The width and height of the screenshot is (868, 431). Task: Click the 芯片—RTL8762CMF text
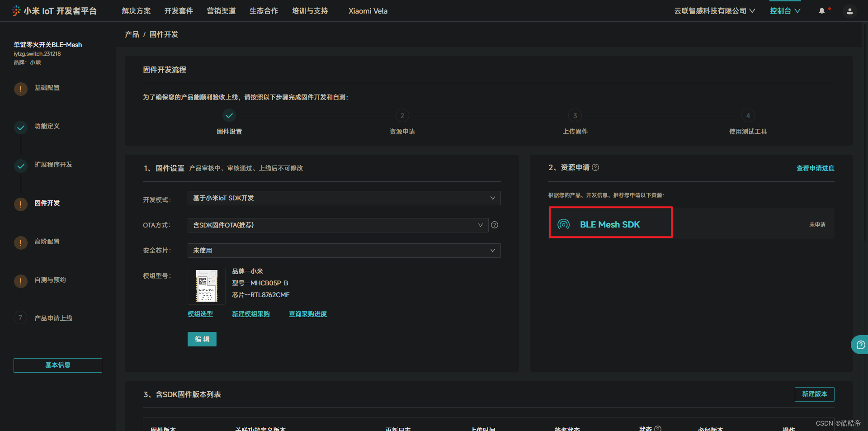click(261, 295)
